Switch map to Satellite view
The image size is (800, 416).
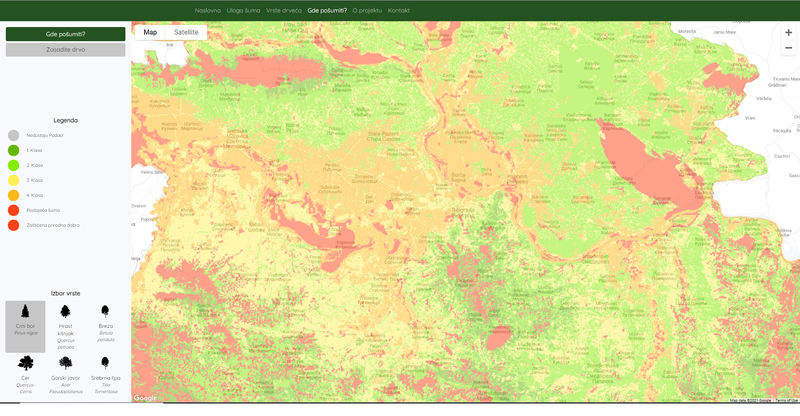(x=186, y=32)
